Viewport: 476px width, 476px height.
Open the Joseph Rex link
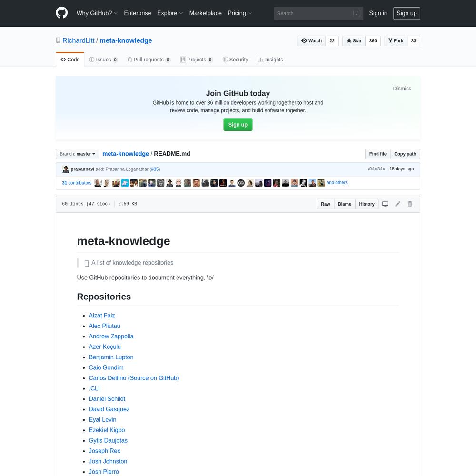104,451
